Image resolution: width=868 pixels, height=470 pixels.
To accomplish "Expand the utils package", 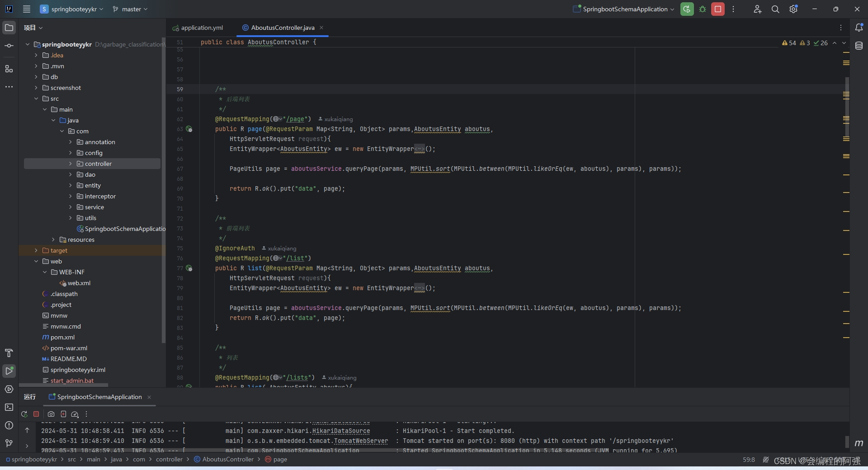I will 71,218.
